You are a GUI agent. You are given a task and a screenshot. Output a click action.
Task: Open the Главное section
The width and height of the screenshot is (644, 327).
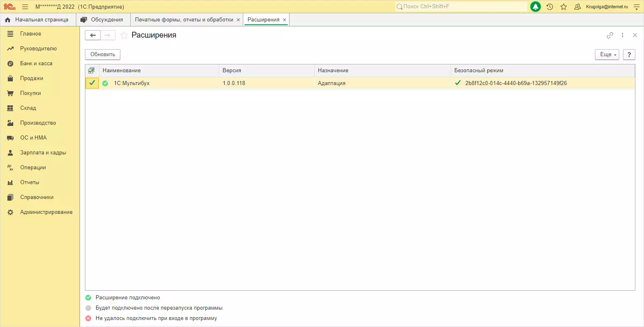[40, 34]
